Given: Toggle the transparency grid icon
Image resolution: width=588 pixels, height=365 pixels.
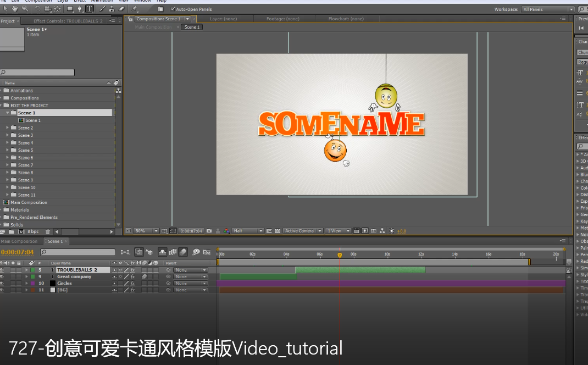Looking at the screenshot, I should [x=278, y=231].
